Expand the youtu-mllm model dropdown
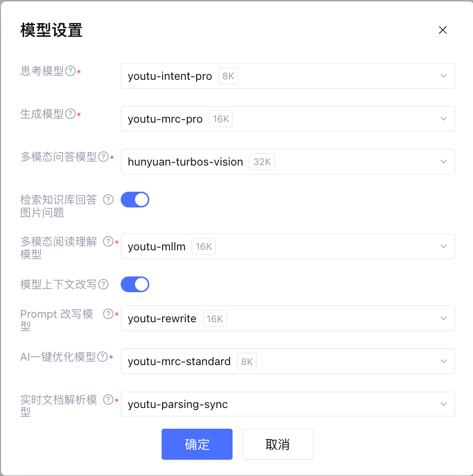This screenshot has height=476, width=473. point(287,246)
